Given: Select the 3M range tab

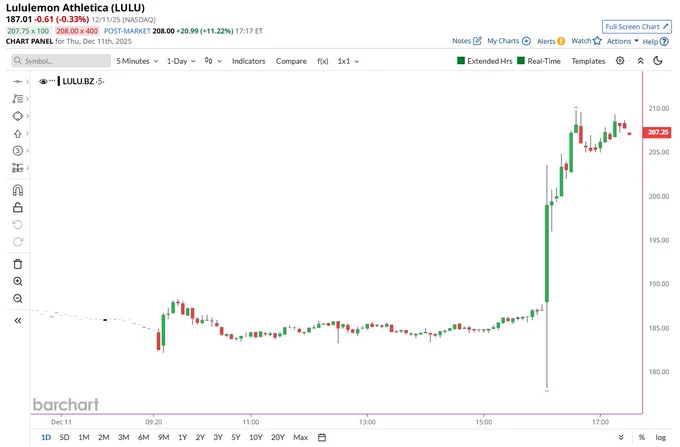Looking at the screenshot, I should (124, 437).
